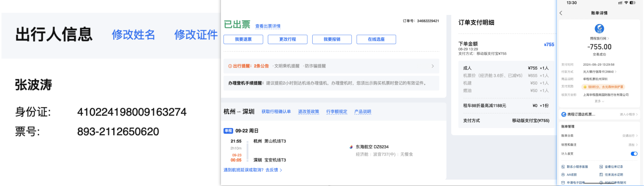Click the 往来流水证明 icon
Screen dimensions: 644x186
601,175
